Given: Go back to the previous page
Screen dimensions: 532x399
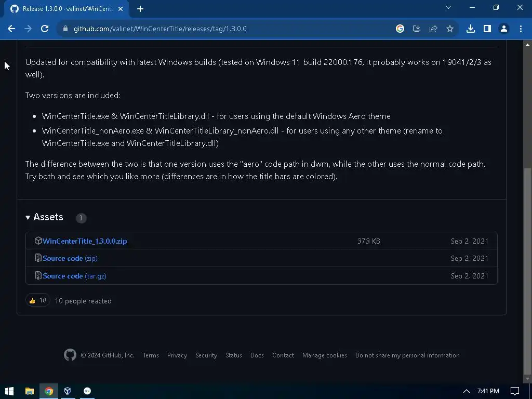Looking at the screenshot, I should pos(11,29).
